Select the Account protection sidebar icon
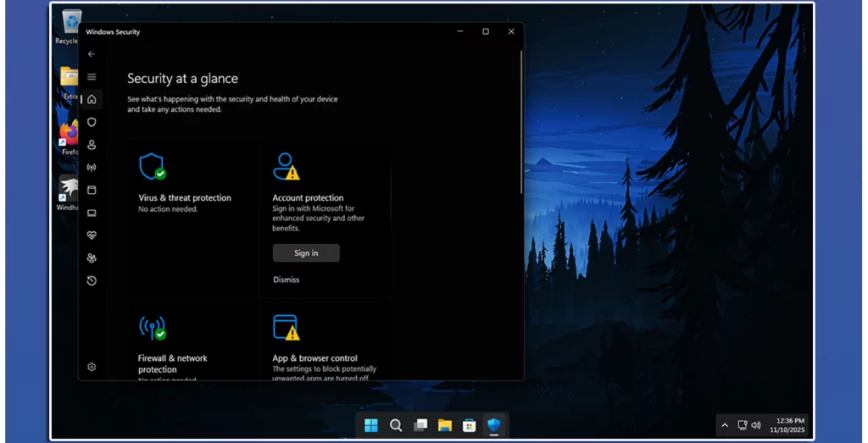Image resolution: width=868 pixels, height=443 pixels. point(92,145)
